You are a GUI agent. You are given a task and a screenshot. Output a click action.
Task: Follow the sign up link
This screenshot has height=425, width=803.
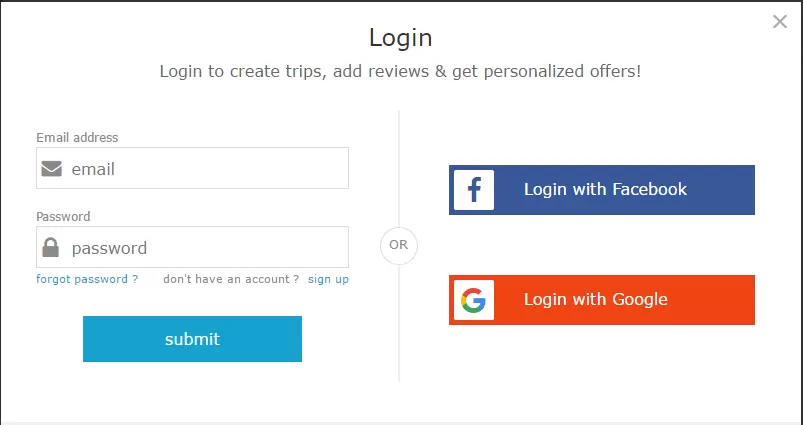pyautogui.click(x=328, y=279)
